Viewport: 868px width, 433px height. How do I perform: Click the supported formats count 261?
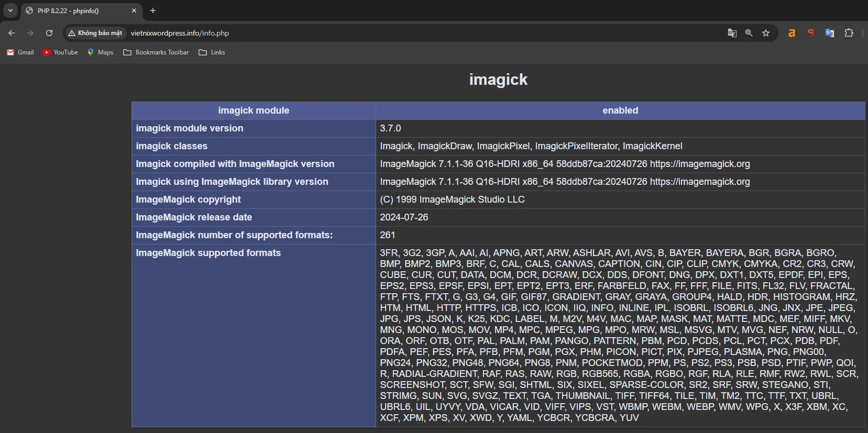[x=388, y=235]
